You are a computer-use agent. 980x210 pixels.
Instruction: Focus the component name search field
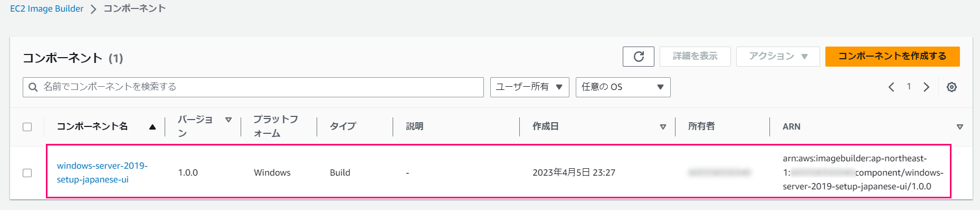253,87
